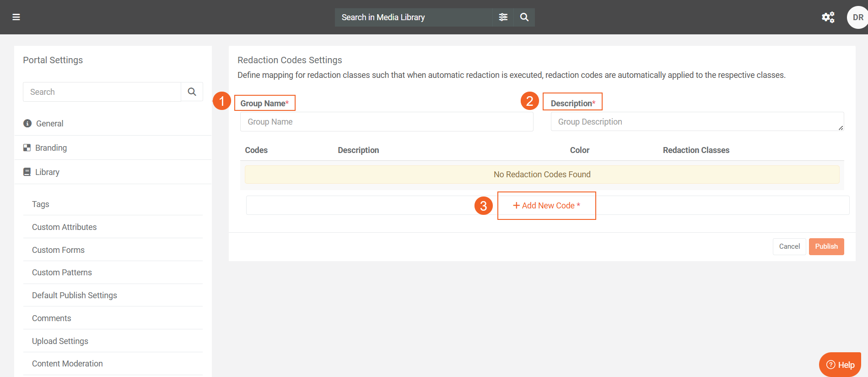
Task: Open the settings gears icon
Action: click(828, 17)
